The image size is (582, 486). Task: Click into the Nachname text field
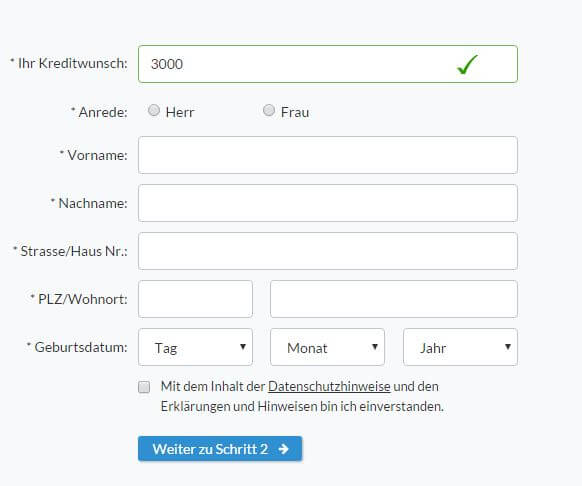[x=328, y=203]
